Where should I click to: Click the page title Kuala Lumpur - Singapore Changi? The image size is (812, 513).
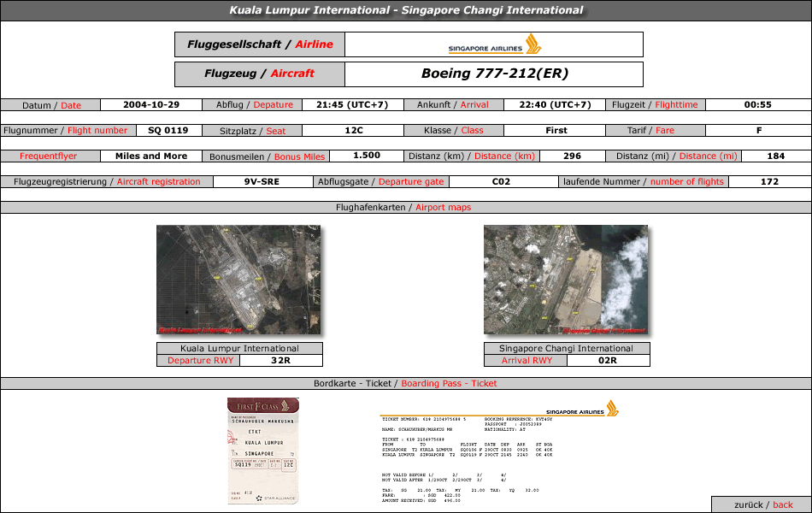pos(406,10)
